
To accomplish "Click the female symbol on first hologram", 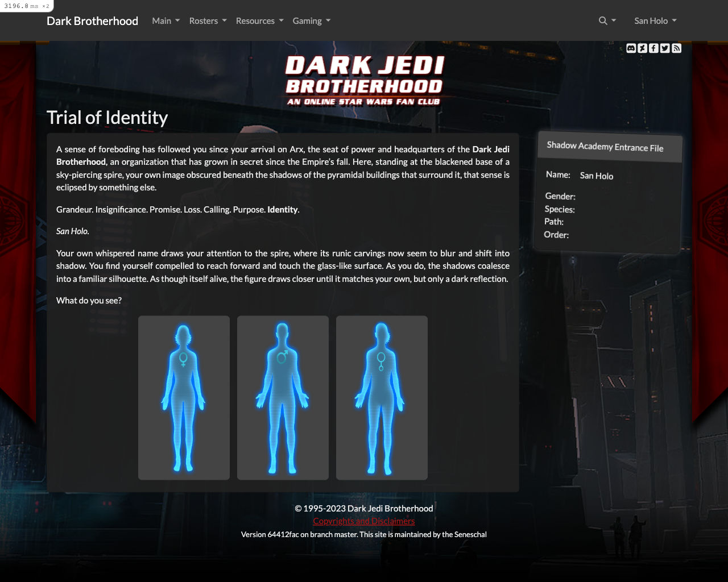I will point(183,359).
